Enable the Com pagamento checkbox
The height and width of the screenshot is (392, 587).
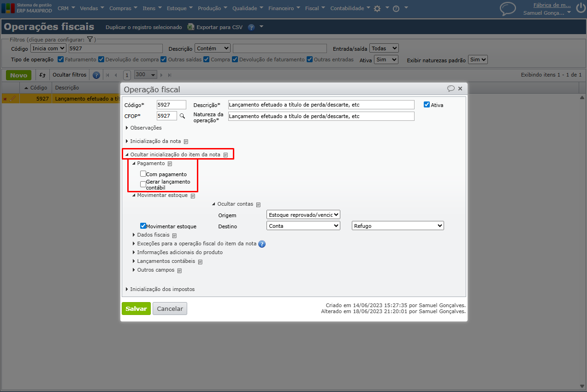pos(143,174)
